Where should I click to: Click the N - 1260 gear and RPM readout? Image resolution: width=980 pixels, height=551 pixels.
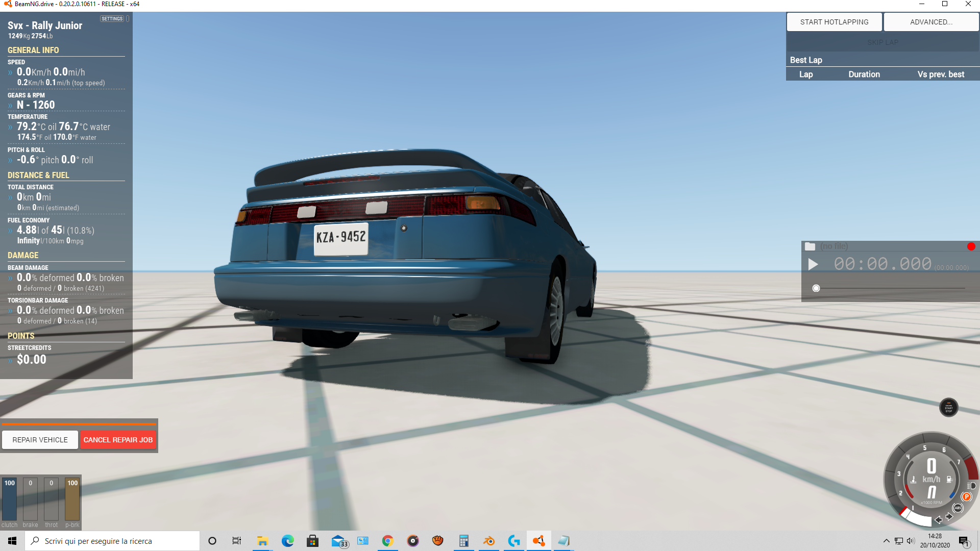(x=36, y=105)
